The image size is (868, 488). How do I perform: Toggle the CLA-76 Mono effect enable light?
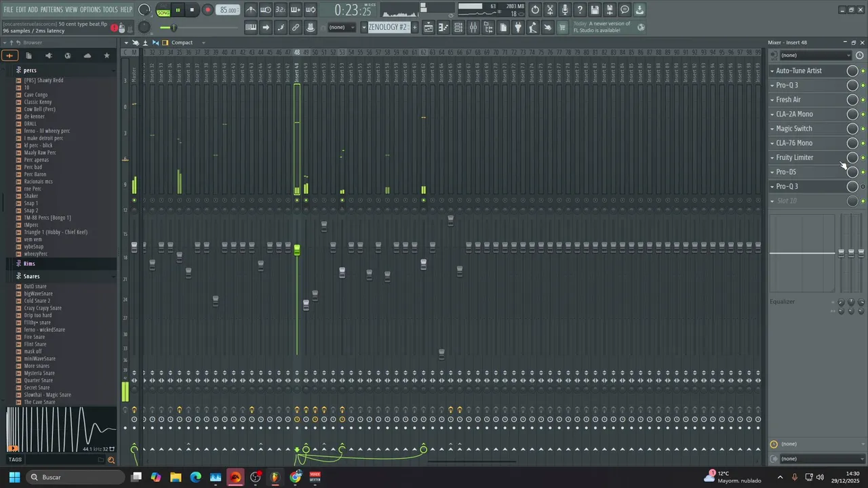[863, 143]
